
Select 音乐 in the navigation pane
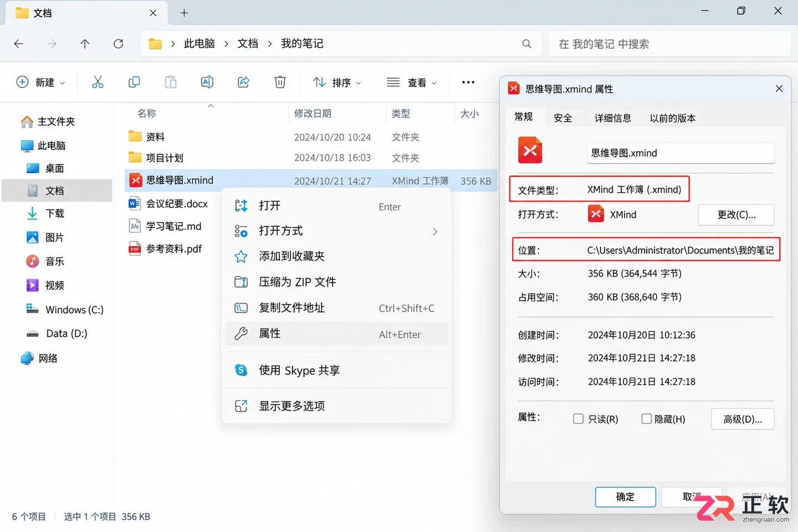tap(54, 261)
